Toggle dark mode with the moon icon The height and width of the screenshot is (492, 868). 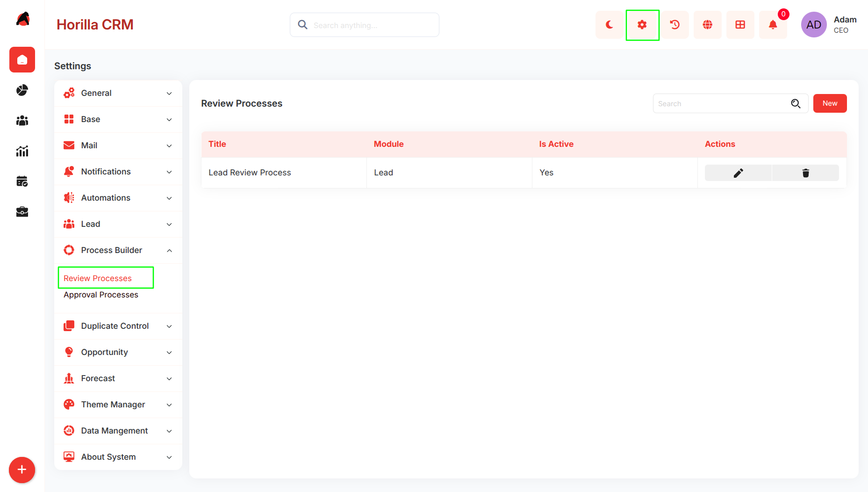609,25
